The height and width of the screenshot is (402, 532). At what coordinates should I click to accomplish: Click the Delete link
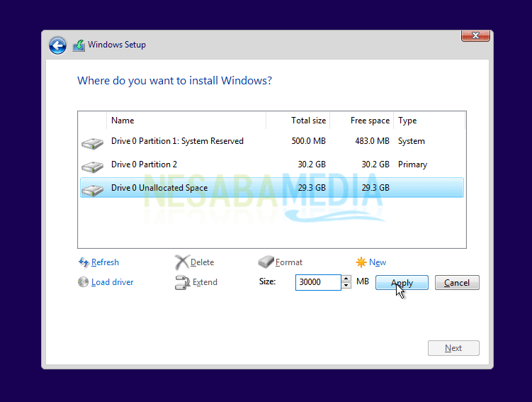point(202,262)
